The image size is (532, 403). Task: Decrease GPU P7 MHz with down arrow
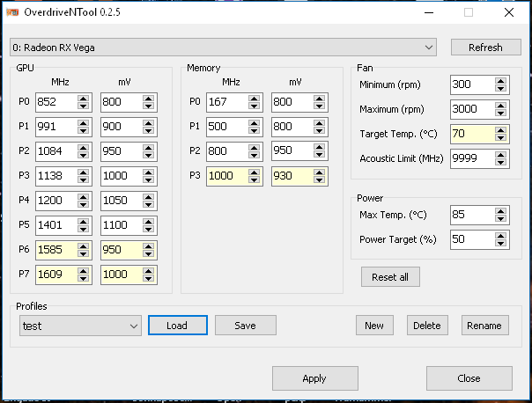[x=83, y=278]
